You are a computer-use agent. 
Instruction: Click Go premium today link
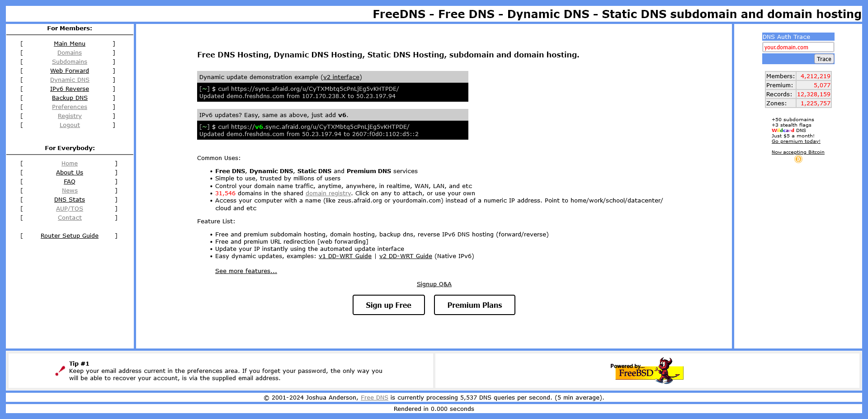[x=796, y=141]
